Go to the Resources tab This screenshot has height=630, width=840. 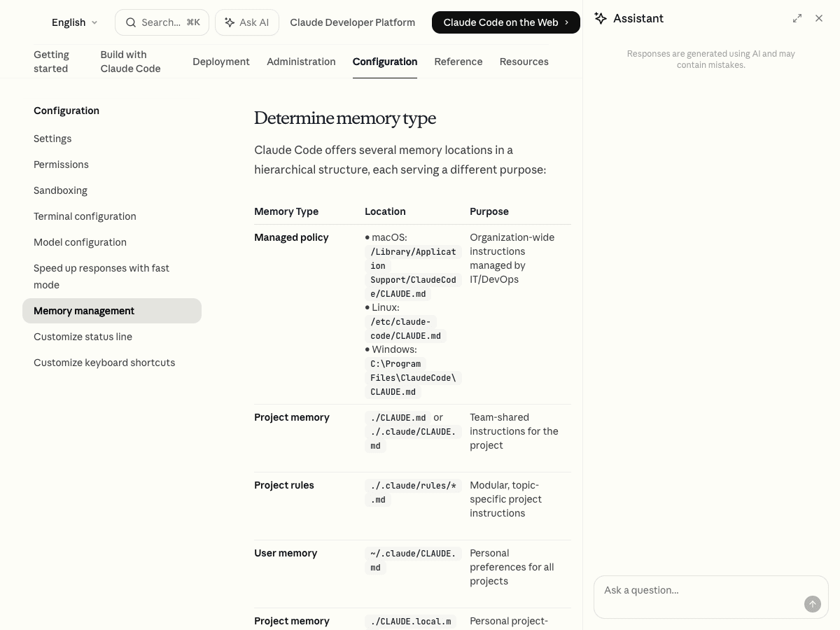pyautogui.click(x=524, y=62)
